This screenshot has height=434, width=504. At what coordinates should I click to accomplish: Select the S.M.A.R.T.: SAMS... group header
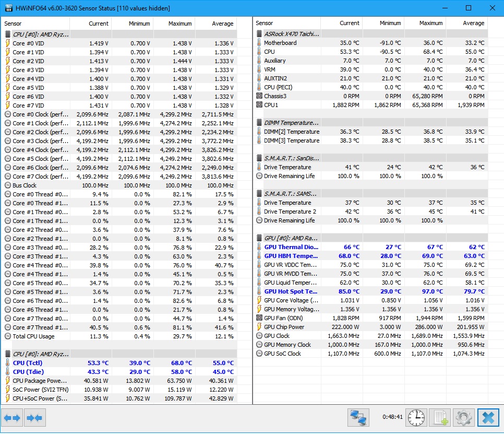click(x=371, y=194)
